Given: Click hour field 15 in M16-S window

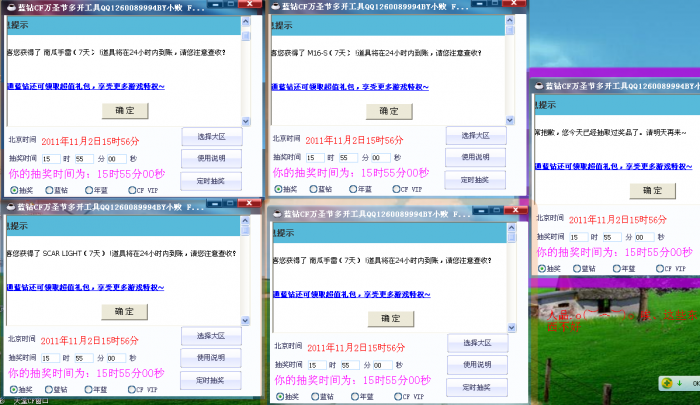Looking at the screenshot, I should [315, 158].
